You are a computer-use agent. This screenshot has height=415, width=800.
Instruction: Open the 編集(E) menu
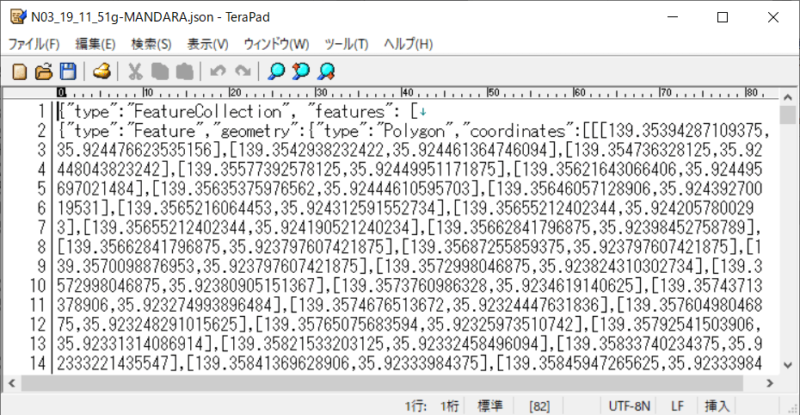click(x=95, y=44)
